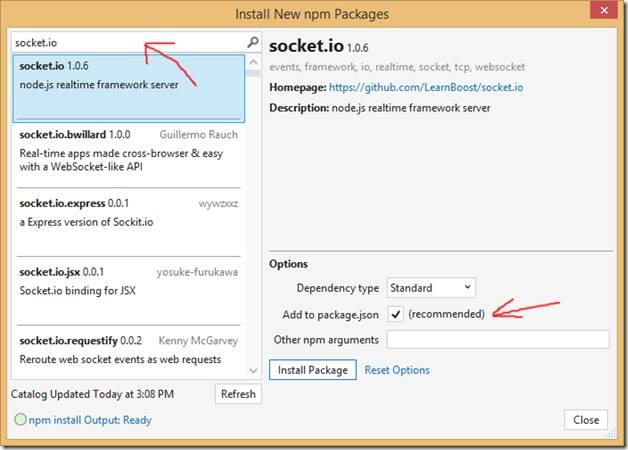
Task: Select socket.io.bwillard package in list
Action: click(129, 155)
